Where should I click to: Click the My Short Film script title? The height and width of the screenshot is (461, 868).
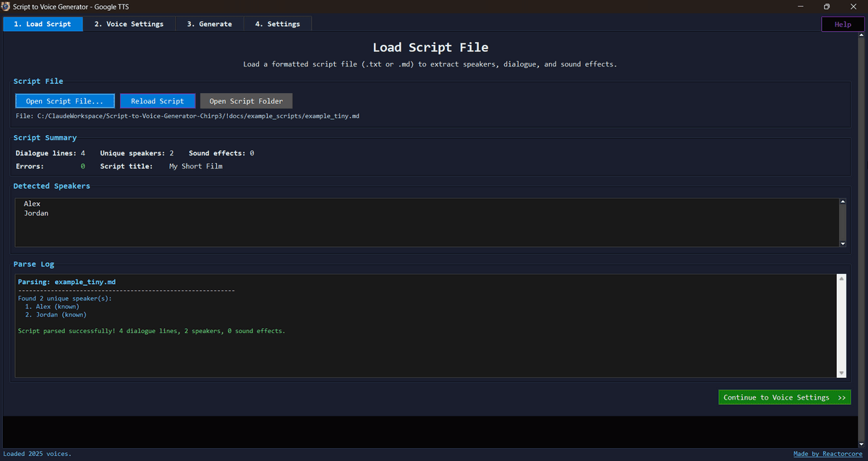196,166
